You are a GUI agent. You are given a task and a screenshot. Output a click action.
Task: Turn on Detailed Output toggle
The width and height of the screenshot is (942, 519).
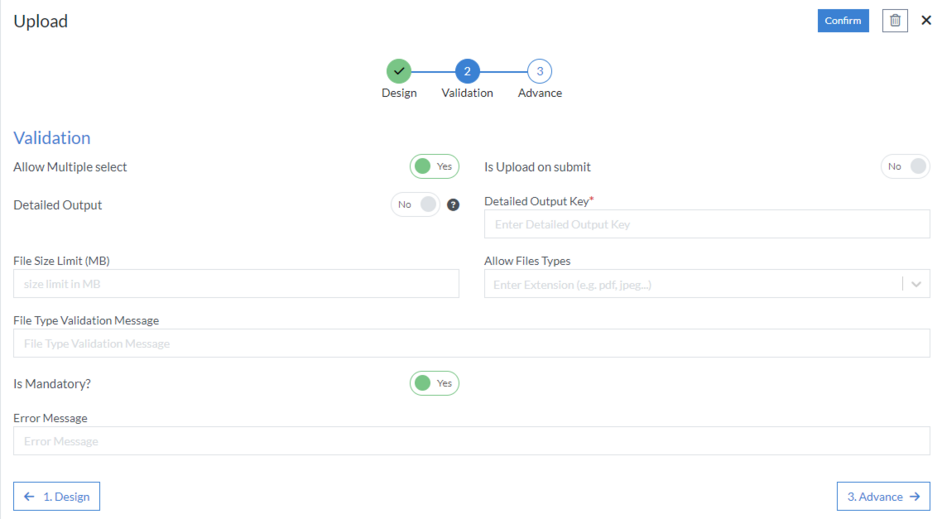click(416, 205)
